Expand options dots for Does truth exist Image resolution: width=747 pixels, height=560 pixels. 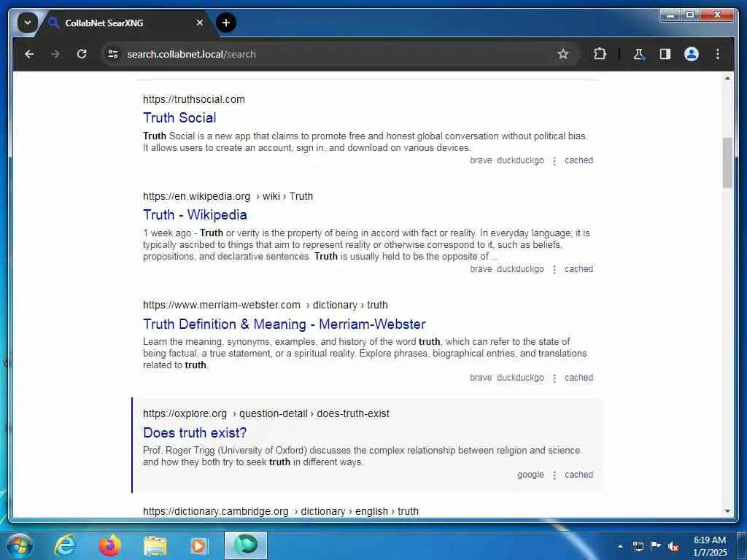point(554,475)
